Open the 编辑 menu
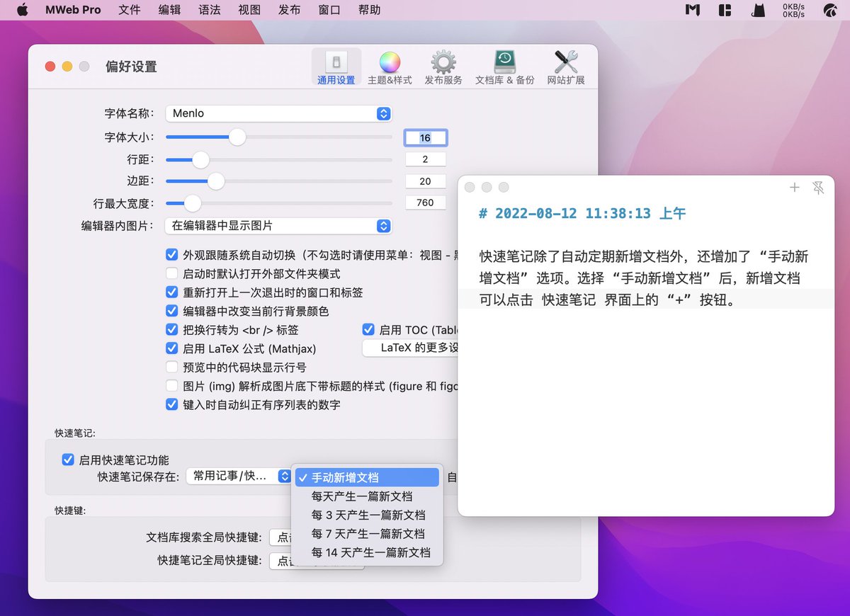Screen dimensions: 850x616 (169, 10)
